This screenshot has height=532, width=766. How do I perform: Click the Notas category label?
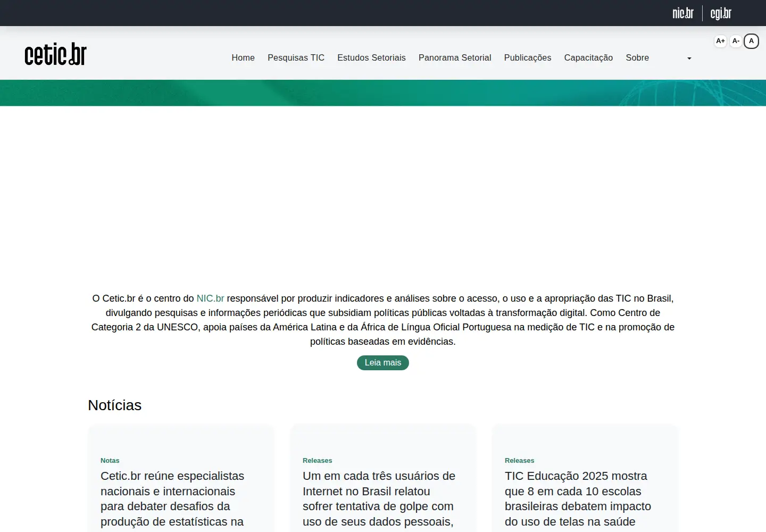click(x=110, y=461)
